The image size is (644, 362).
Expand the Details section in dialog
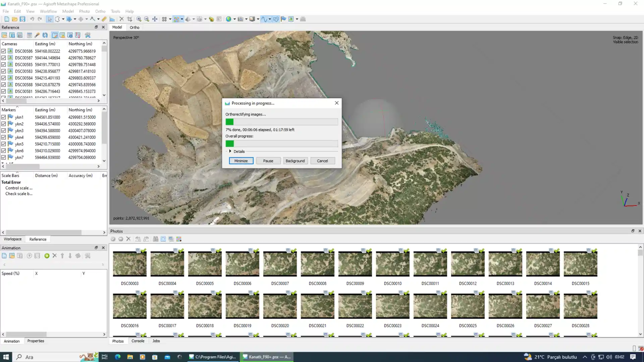click(230, 152)
